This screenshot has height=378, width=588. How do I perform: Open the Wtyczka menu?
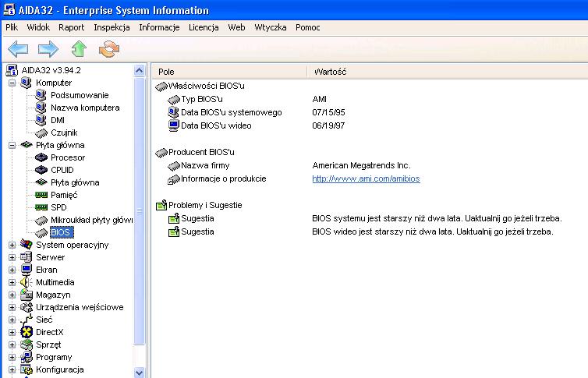pyautogui.click(x=271, y=27)
